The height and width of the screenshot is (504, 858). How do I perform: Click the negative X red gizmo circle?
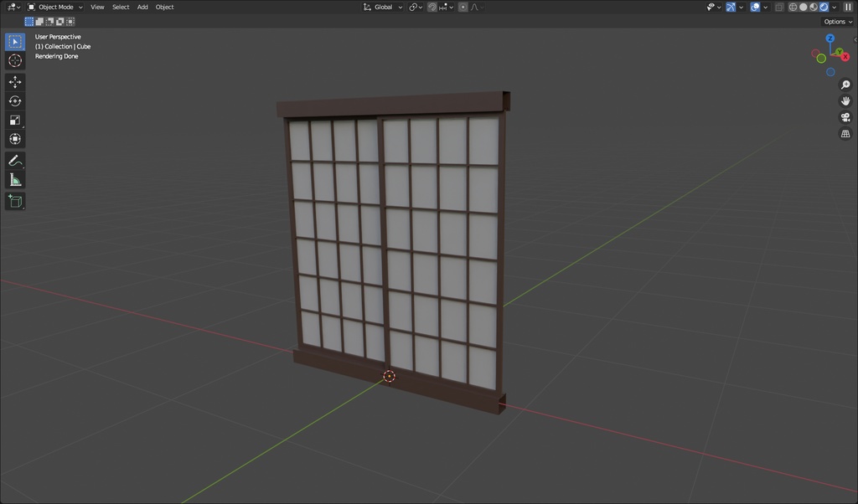click(x=815, y=53)
